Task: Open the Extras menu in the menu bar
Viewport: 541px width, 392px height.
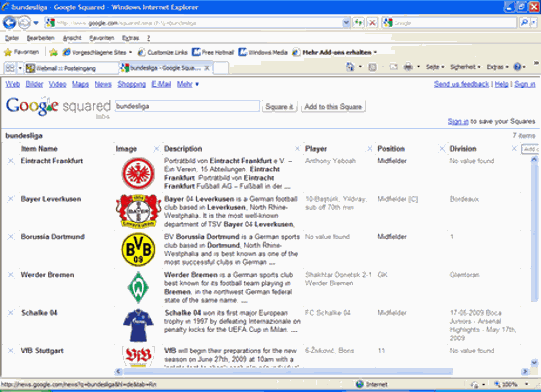Action: [x=131, y=38]
